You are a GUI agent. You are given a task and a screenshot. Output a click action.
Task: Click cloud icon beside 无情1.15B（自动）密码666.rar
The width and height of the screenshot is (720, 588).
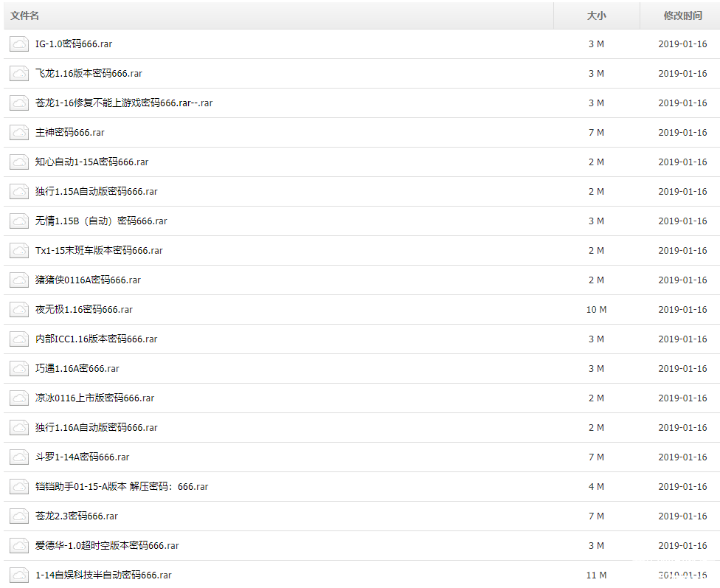19,221
